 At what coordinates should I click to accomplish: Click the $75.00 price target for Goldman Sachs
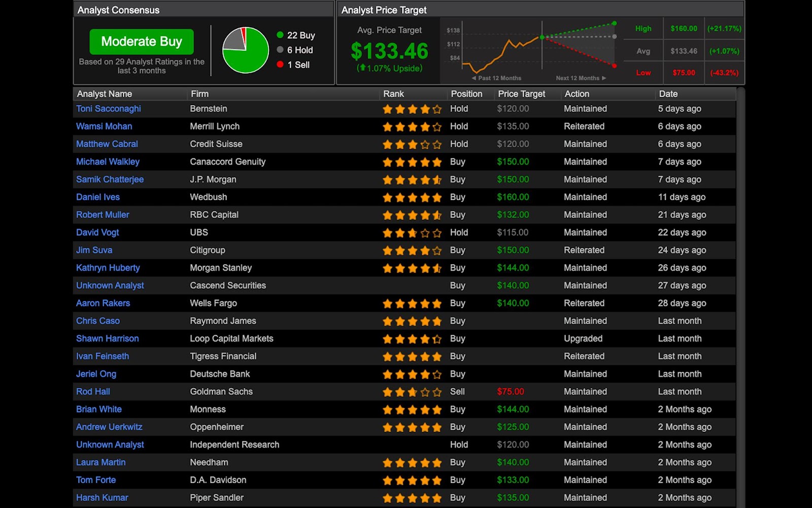511,392
